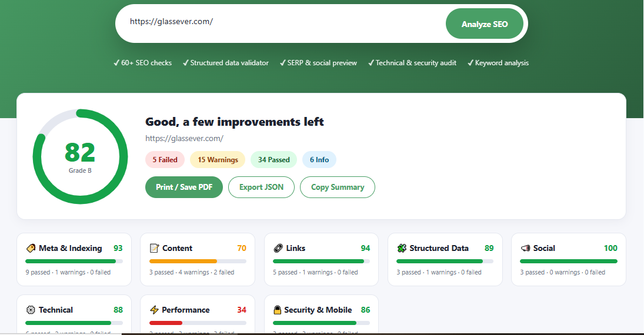Click the Technical score 88

(x=118, y=310)
